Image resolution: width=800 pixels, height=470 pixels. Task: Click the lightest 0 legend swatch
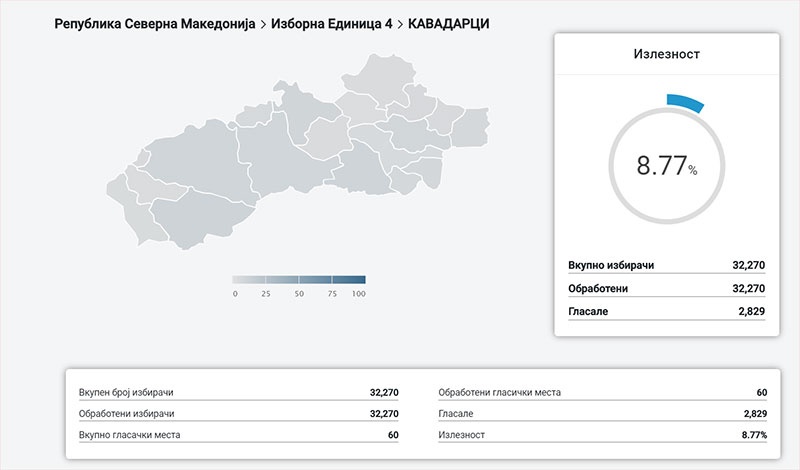[x=248, y=280]
